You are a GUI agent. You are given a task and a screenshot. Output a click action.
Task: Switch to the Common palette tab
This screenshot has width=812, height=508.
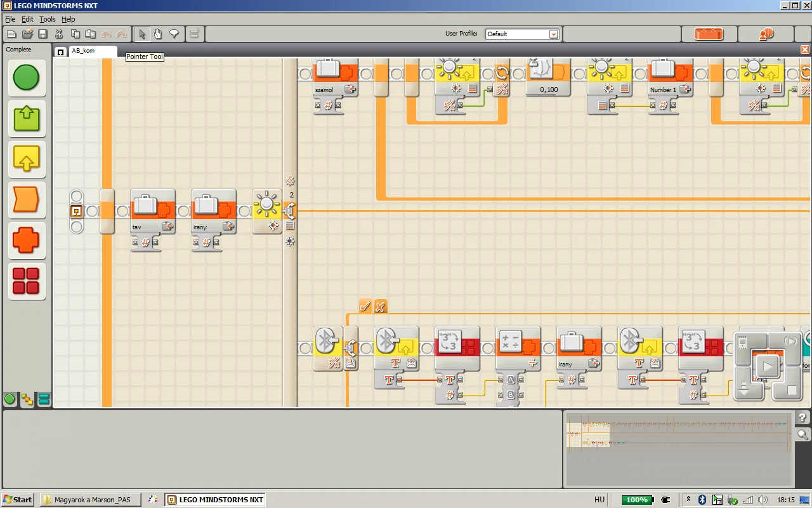coord(10,399)
